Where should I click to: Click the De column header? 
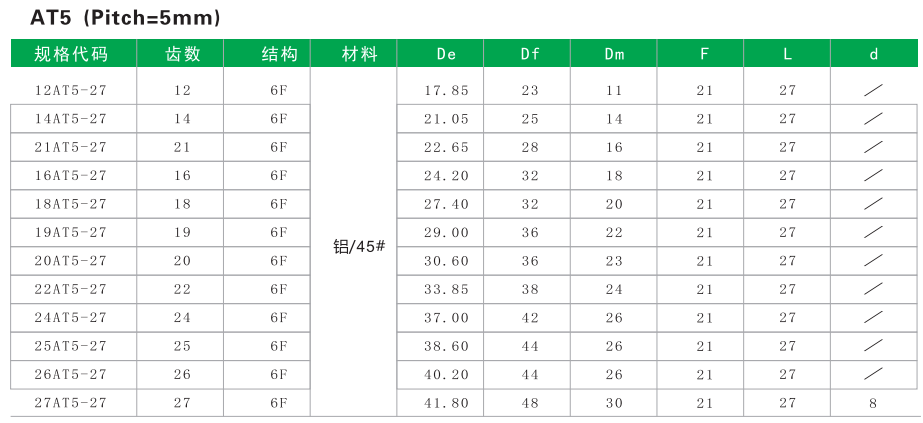446,54
